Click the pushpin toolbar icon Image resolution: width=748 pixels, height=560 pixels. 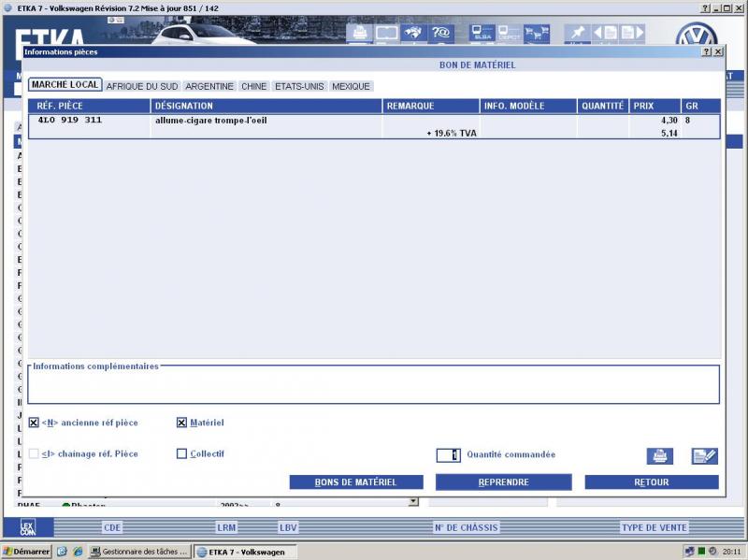click(578, 33)
